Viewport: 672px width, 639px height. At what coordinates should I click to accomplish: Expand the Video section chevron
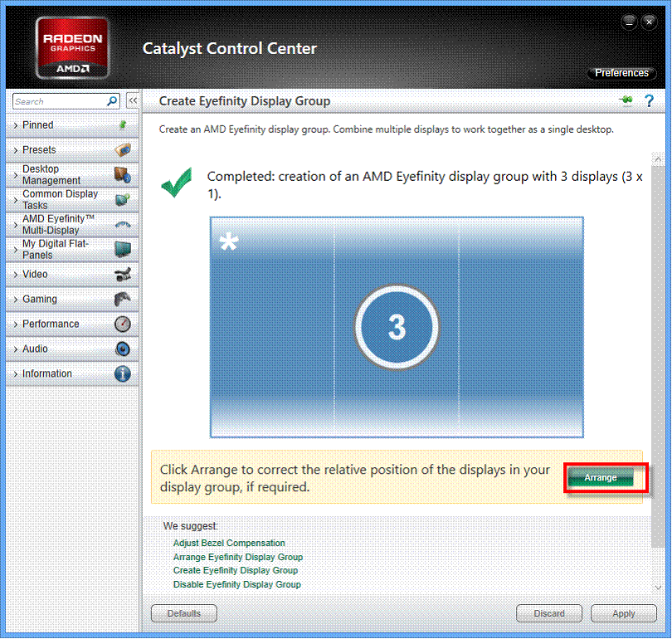16,275
